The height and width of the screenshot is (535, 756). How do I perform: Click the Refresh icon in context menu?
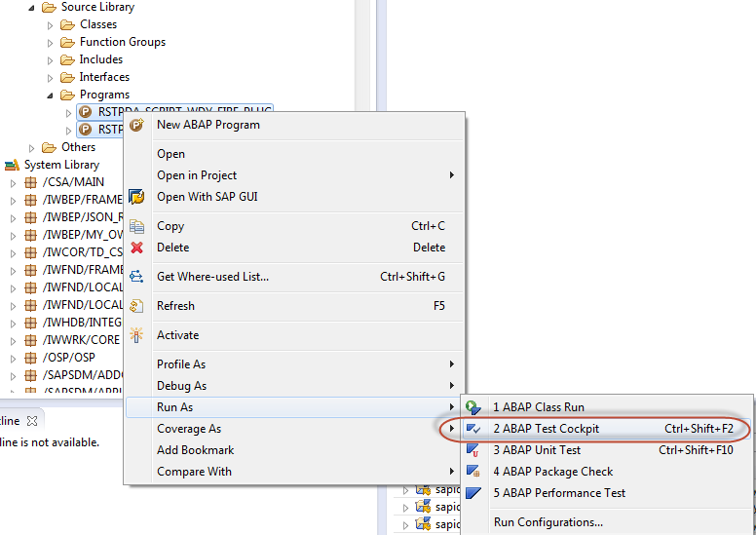(x=137, y=306)
